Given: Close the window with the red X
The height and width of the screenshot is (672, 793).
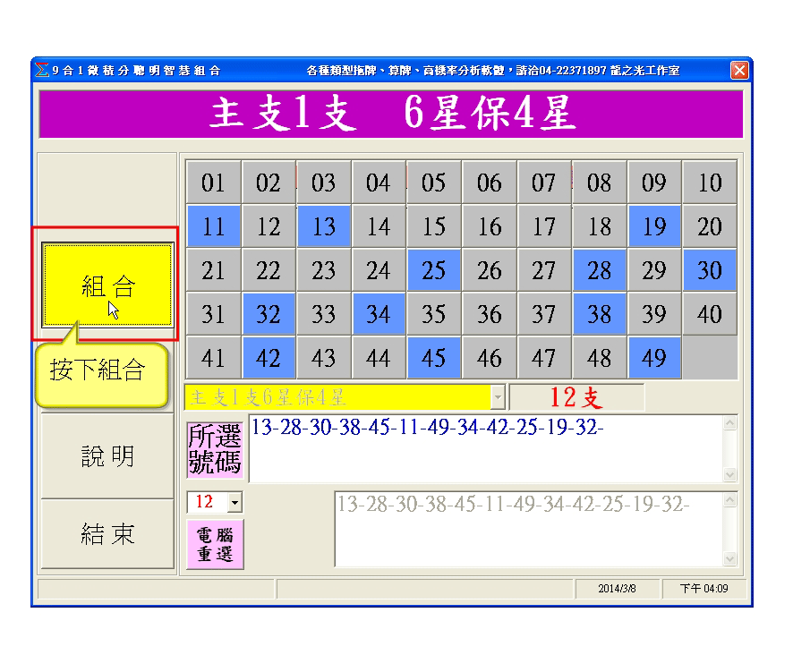Looking at the screenshot, I should [x=739, y=71].
